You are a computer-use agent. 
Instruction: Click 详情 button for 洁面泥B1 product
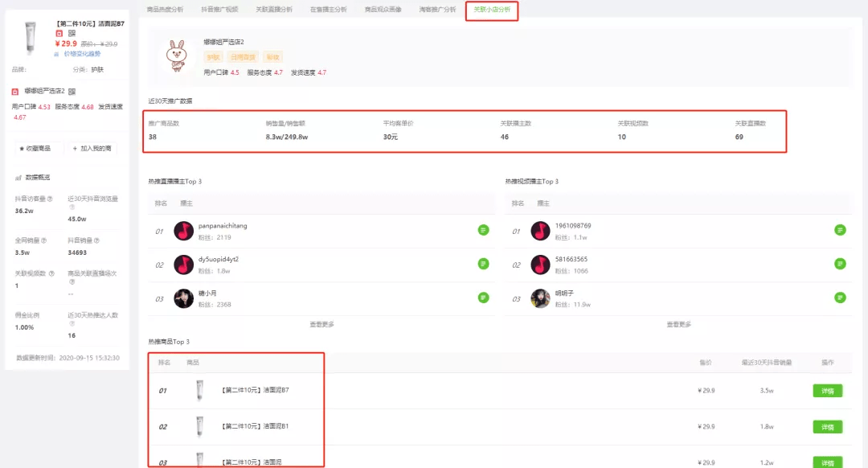827,426
